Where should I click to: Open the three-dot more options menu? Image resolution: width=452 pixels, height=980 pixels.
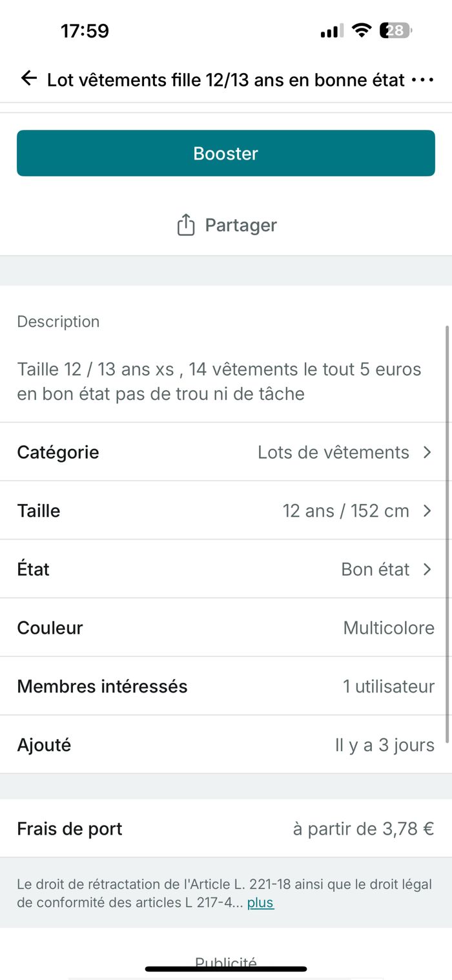(x=422, y=80)
